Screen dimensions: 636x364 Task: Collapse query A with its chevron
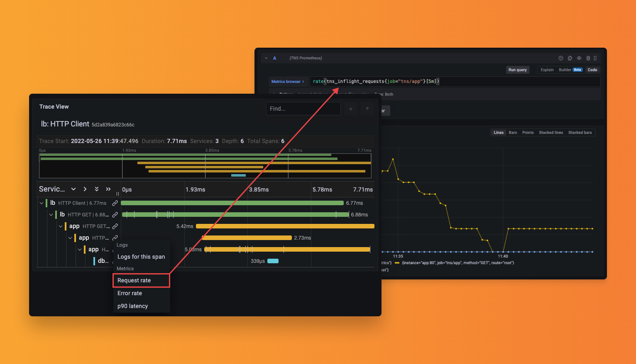pos(266,58)
